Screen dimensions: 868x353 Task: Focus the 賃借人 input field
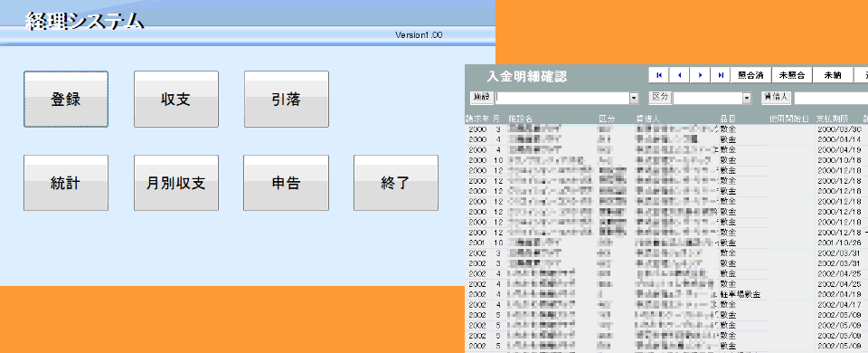831,98
